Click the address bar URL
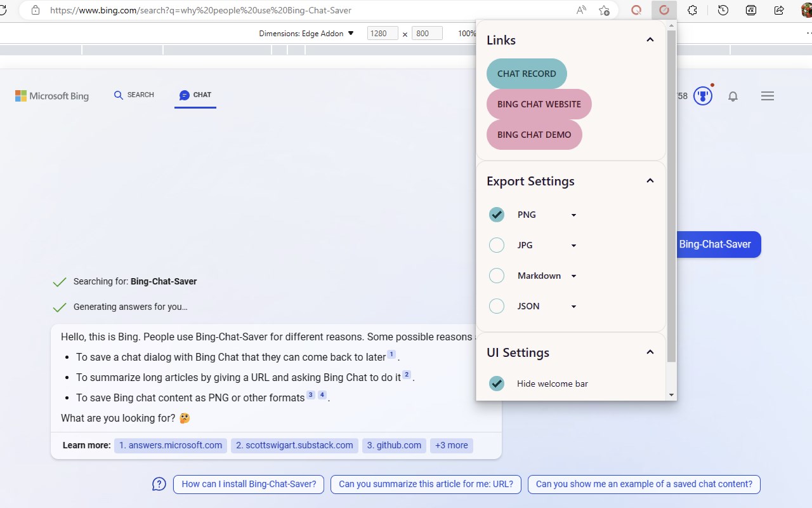The image size is (812, 508). click(x=200, y=10)
